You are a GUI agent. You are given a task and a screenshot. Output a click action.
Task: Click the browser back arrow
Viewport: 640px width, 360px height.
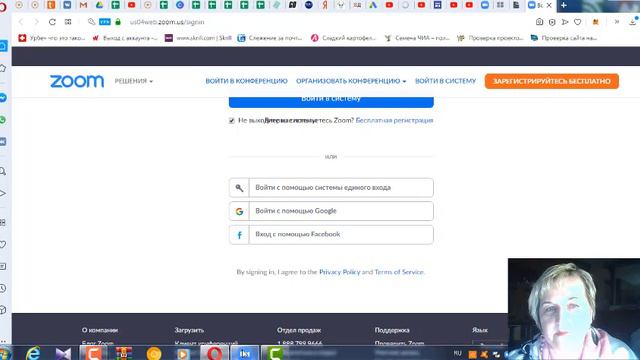[21, 22]
